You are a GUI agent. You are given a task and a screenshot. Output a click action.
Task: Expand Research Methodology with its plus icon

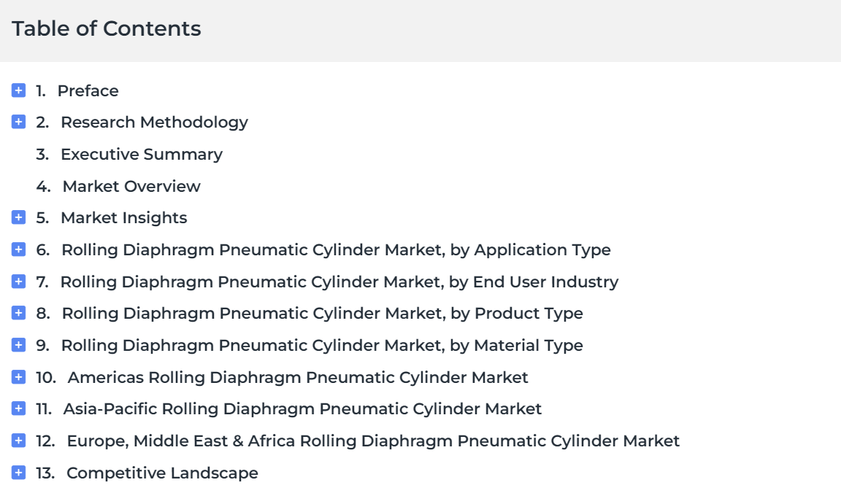click(18, 122)
